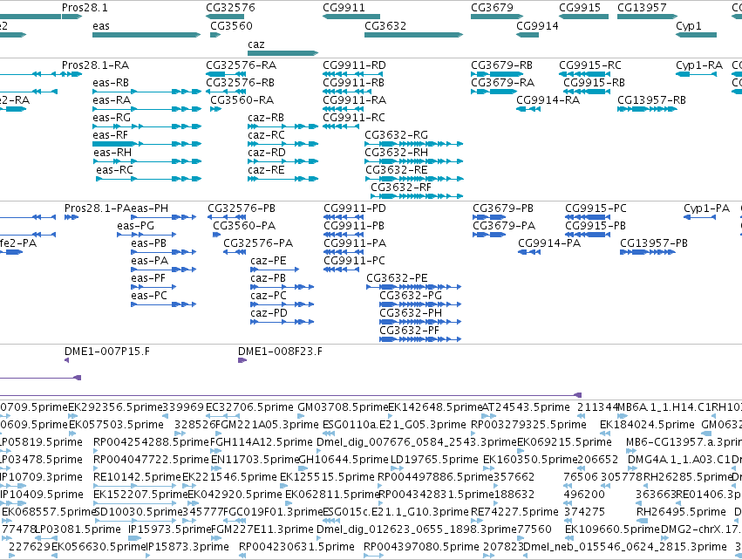Click the CG9914-RA transcript label

pos(548,100)
